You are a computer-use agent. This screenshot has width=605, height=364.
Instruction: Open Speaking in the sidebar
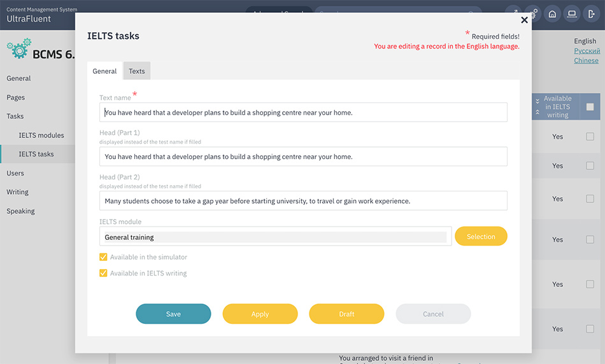coord(20,211)
